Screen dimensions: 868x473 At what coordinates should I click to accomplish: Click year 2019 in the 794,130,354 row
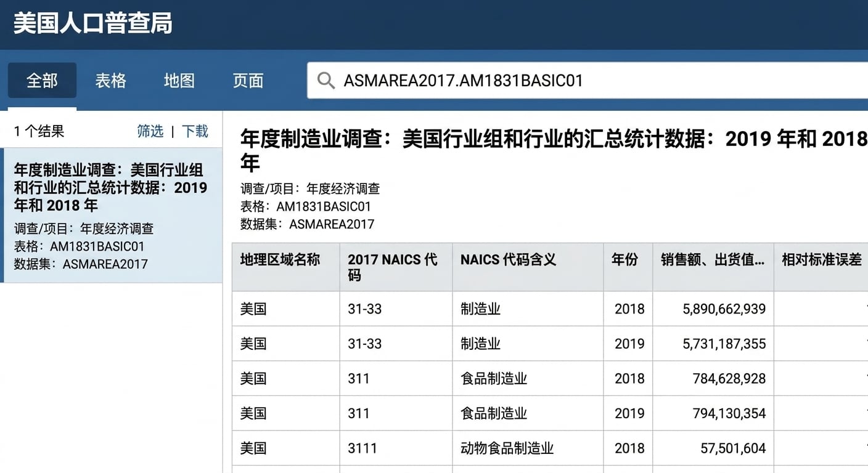629,413
